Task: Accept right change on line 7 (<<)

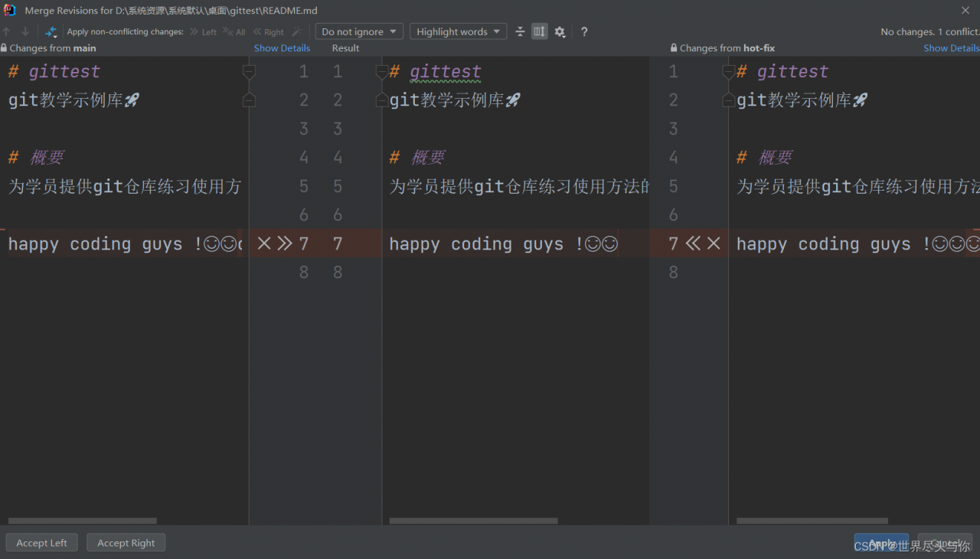Action: pyautogui.click(x=694, y=244)
